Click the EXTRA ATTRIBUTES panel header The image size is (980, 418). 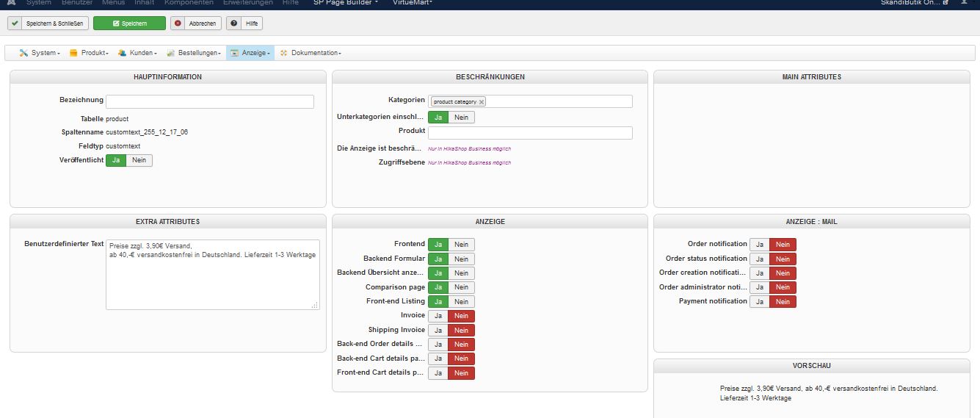[167, 221]
